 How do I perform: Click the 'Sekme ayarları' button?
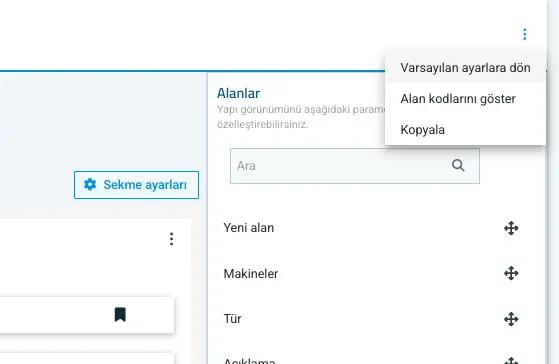(x=136, y=185)
